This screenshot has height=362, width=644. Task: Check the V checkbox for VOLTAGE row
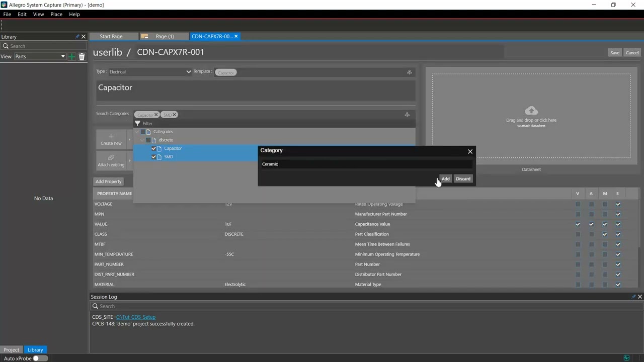coord(578,204)
